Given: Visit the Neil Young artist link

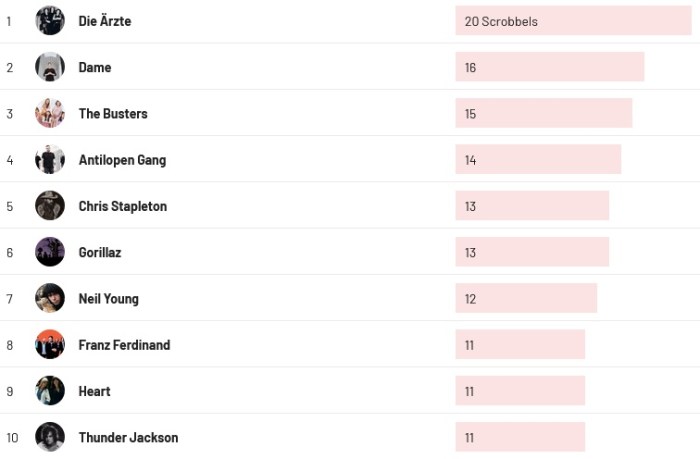Looking at the screenshot, I should click(x=109, y=299).
